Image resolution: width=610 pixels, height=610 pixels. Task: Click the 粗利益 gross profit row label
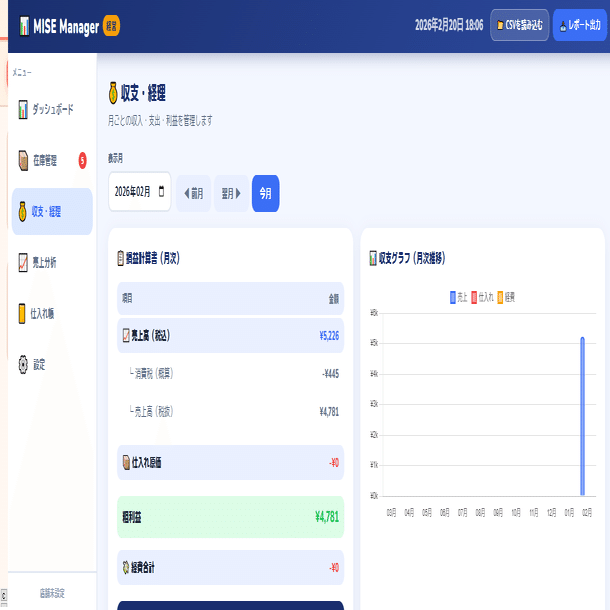click(132, 517)
